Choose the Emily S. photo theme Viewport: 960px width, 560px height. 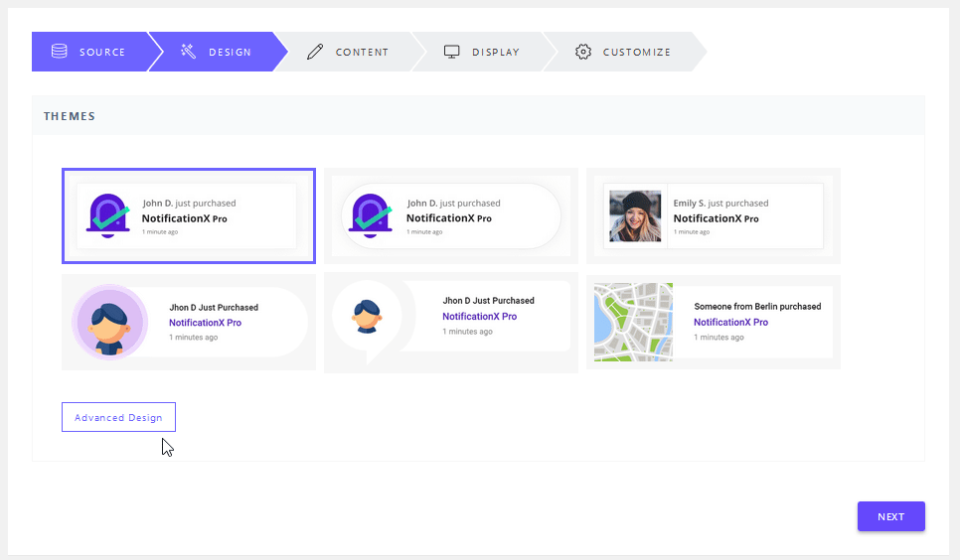click(714, 216)
